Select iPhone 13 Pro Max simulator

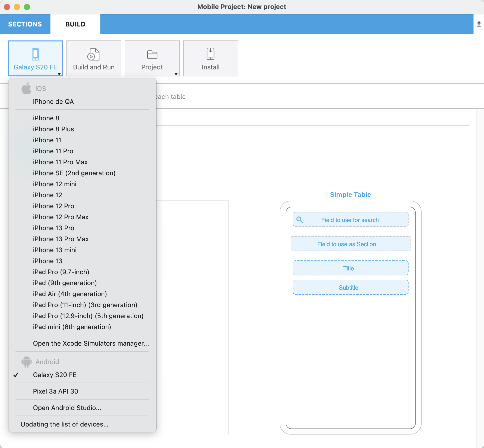(x=82, y=239)
